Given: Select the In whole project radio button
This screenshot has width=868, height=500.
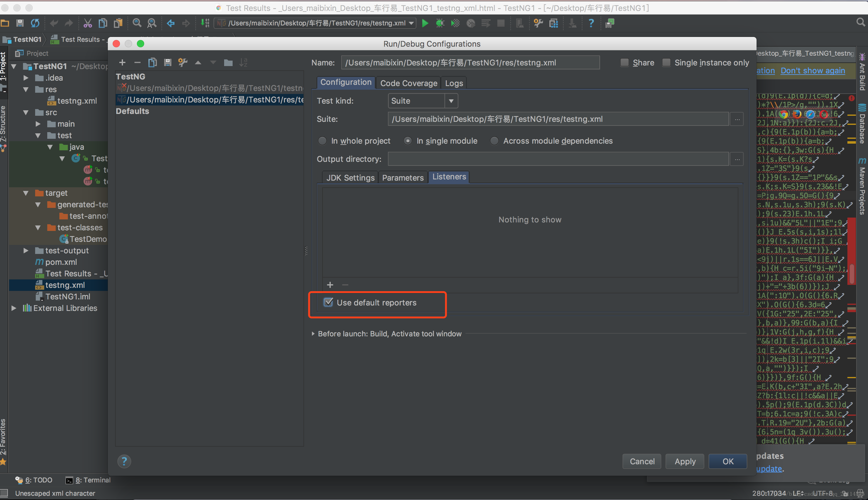Looking at the screenshot, I should [x=323, y=141].
